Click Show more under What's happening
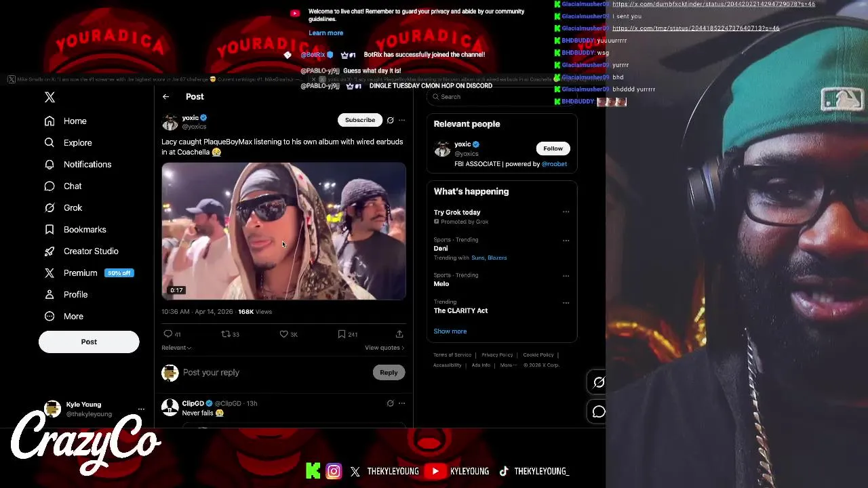Image resolution: width=868 pixels, height=488 pixels. [450, 331]
